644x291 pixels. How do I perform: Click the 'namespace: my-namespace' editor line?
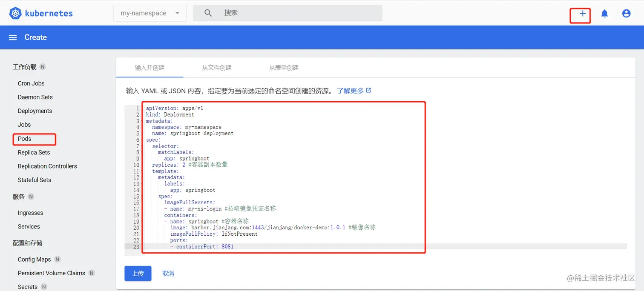pyautogui.click(x=187, y=127)
